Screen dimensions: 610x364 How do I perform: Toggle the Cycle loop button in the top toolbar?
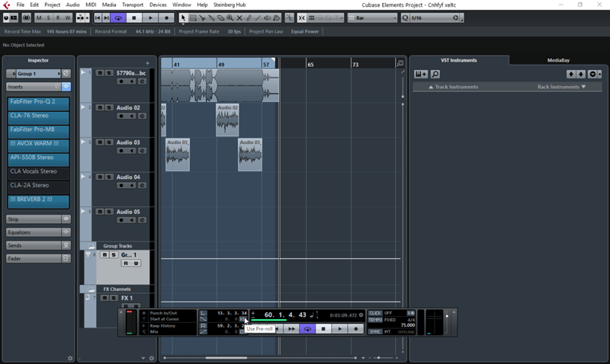118,18
